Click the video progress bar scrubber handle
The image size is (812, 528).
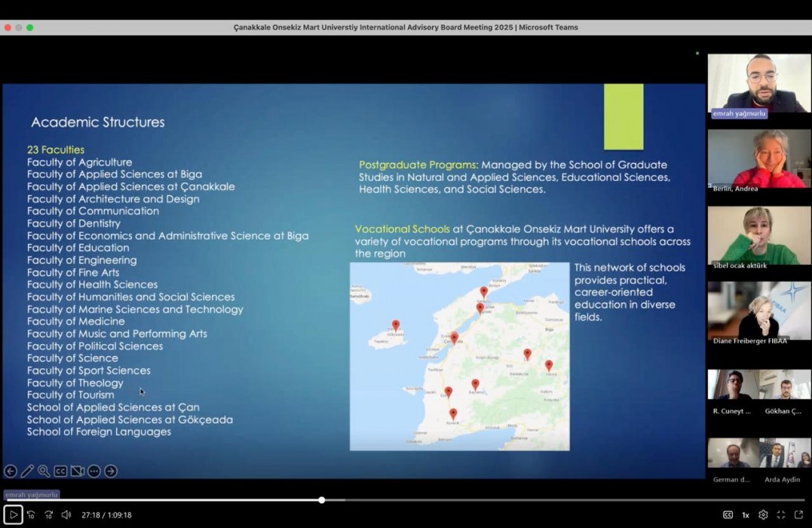[x=322, y=500]
